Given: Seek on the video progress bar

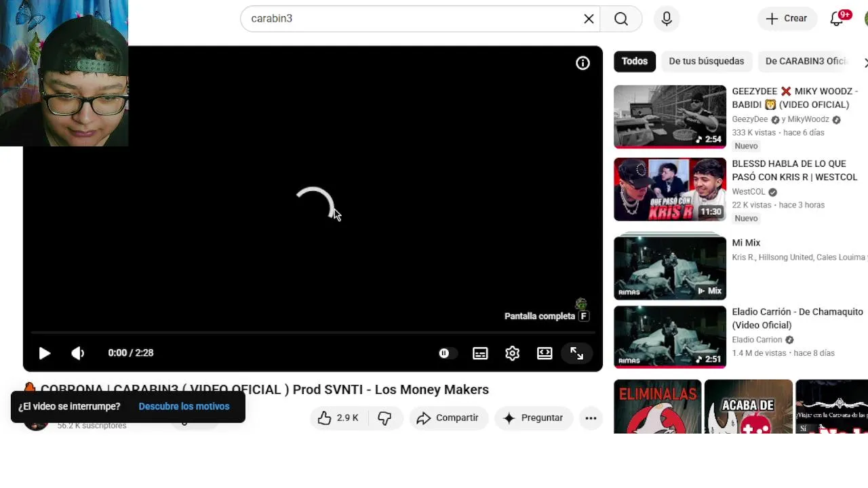Looking at the screenshot, I should [313, 333].
